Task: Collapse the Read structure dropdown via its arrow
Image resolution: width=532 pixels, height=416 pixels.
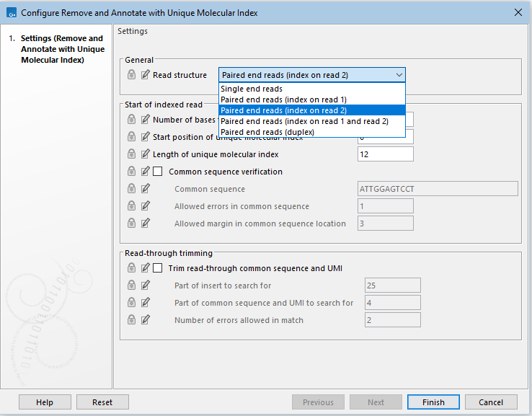Action: pos(399,75)
